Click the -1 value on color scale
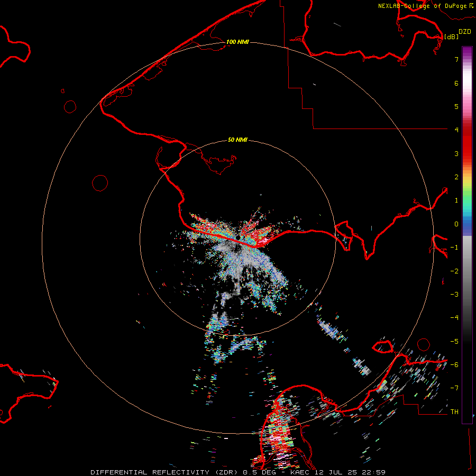Image resolution: width=476 pixels, height=476 pixels. click(x=454, y=248)
